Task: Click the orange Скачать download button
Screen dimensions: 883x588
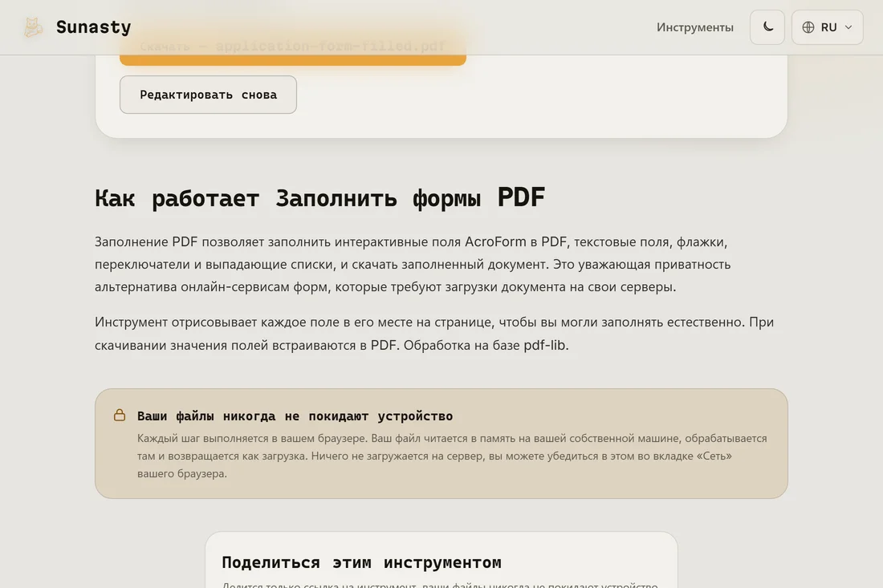Action: click(293, 47)
